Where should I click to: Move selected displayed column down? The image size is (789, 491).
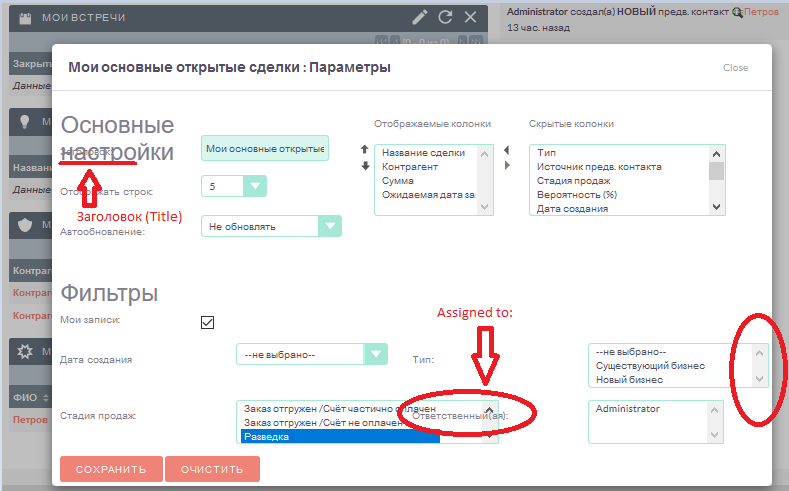click(365, 166)
